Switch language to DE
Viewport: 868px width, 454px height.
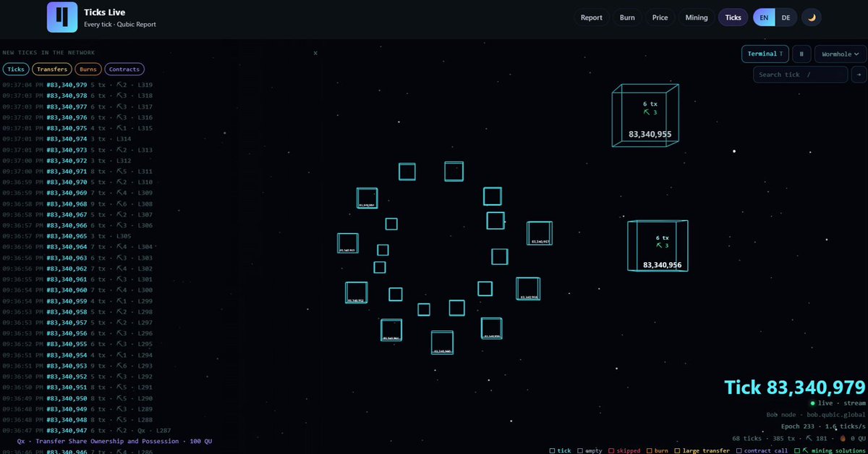tap(786, 17)
